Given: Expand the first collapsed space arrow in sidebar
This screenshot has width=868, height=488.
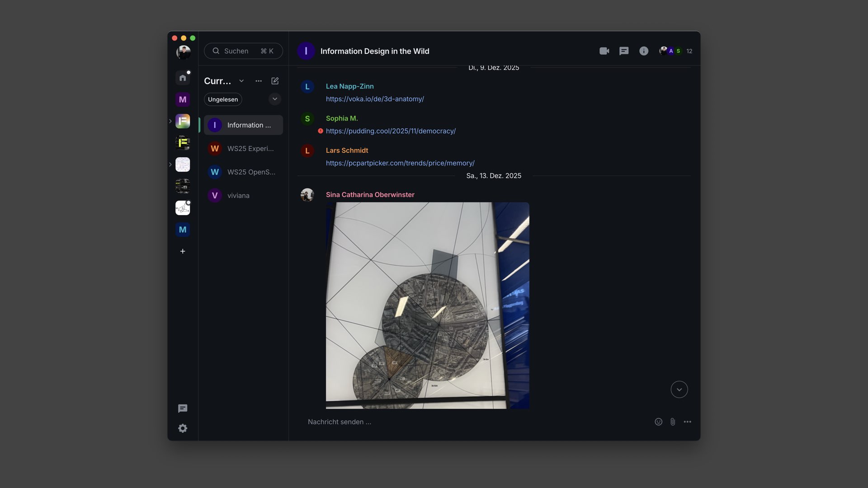Looking at the screenshot, I should (x=170, y=121).
